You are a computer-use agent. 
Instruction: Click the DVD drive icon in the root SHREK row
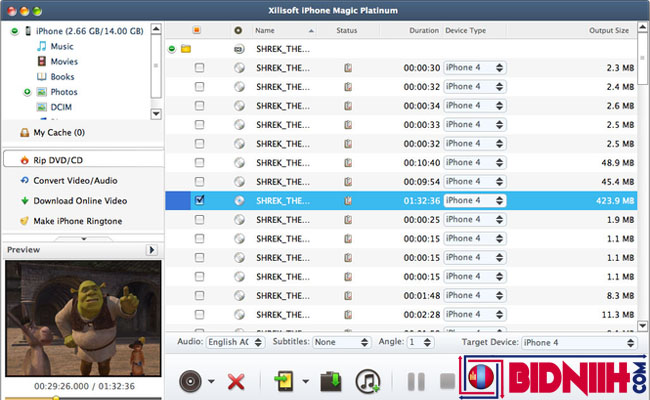(x=239, y=49)
